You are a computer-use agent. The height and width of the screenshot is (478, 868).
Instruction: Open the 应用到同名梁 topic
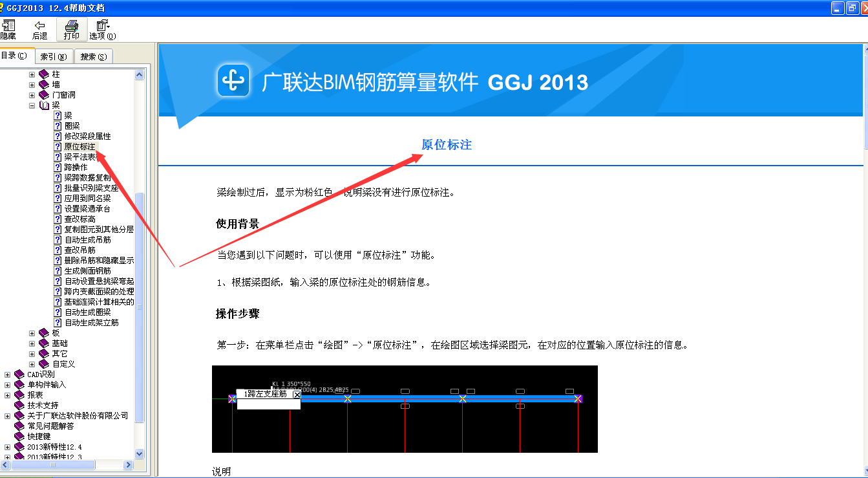click(87, 199)
